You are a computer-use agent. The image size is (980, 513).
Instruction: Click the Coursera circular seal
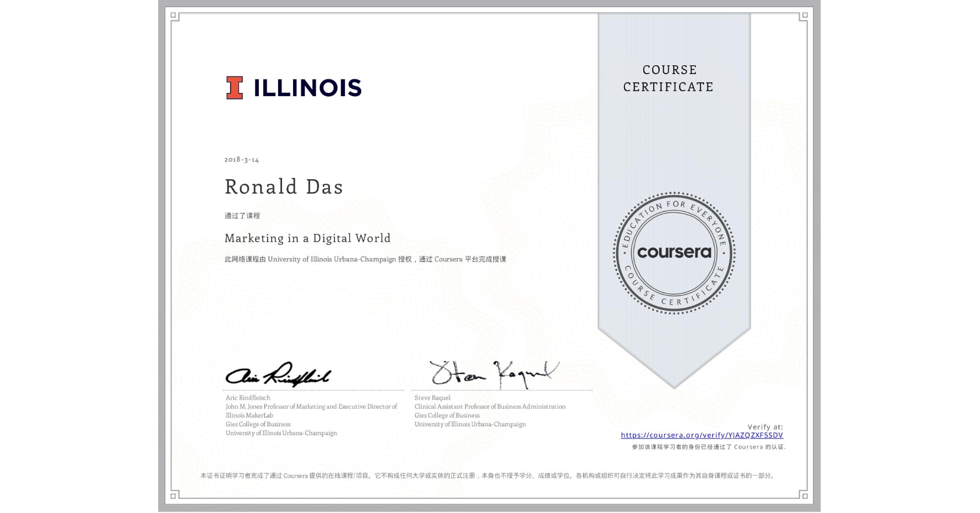pos(674,253)
